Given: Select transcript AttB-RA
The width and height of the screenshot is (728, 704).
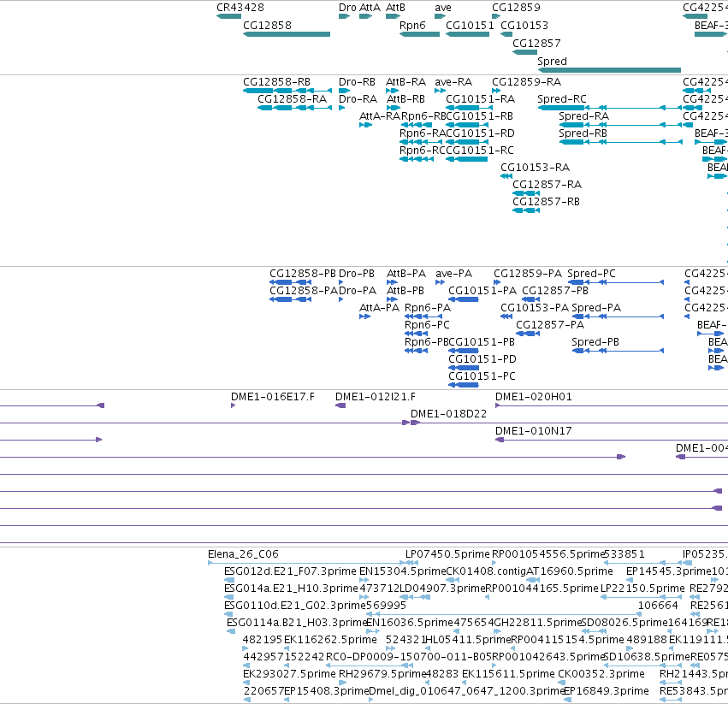Looking at the screenshot, I should pyautogui.click(x=405, y=82).
